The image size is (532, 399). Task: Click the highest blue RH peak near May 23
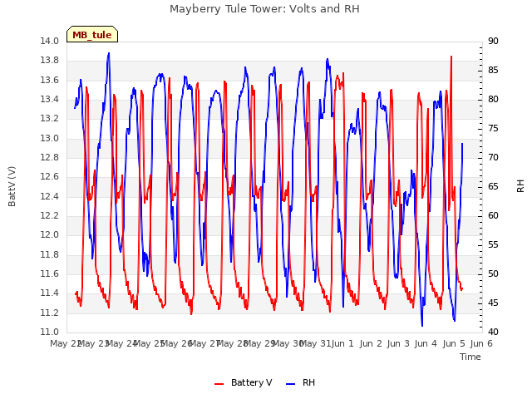click(x=109, y=53)
